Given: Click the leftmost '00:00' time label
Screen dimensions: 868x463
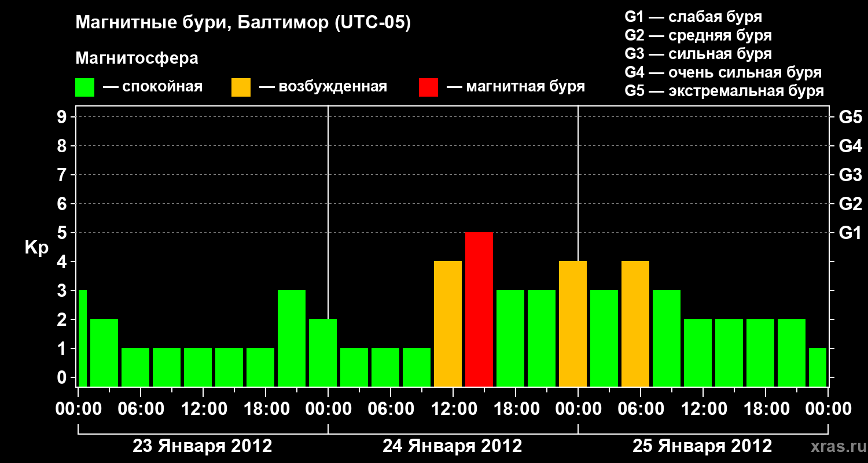Looking at the screenshot, I should (78, 409).
